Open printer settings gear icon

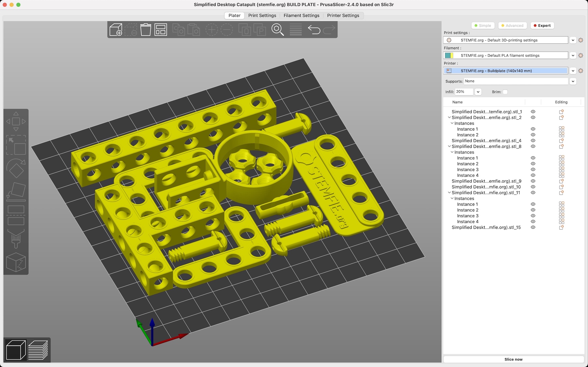pos(580,71)
